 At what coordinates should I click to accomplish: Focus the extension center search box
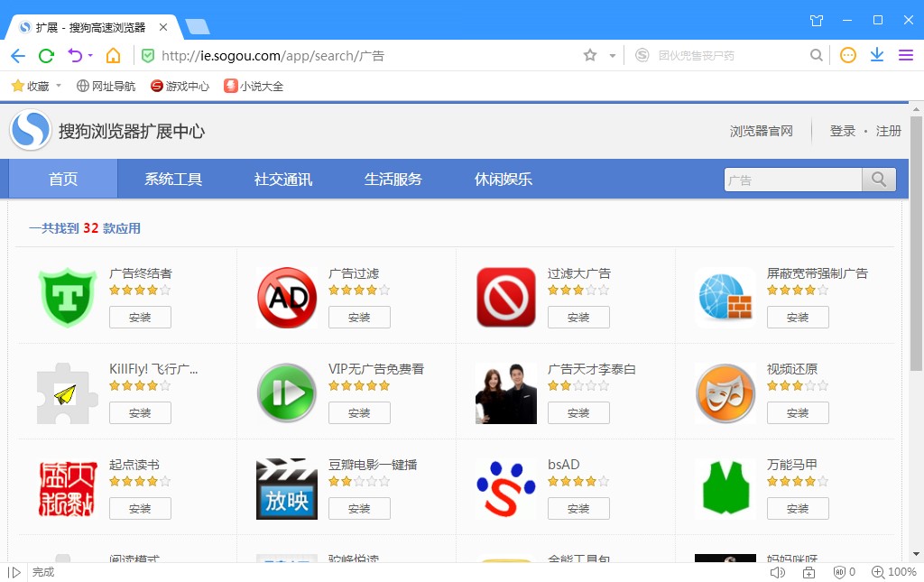click(x=793, y=180)
